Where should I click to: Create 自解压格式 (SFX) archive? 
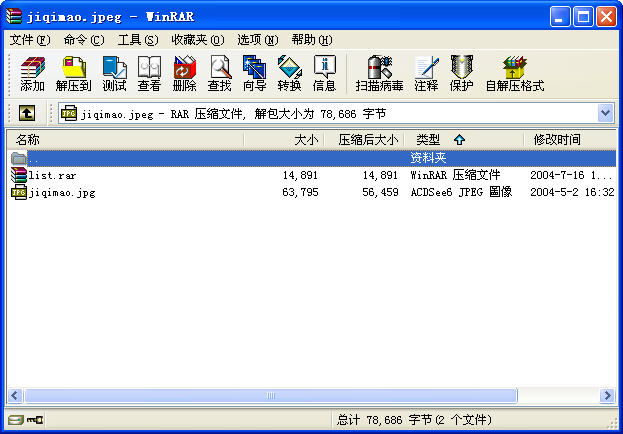514,74
